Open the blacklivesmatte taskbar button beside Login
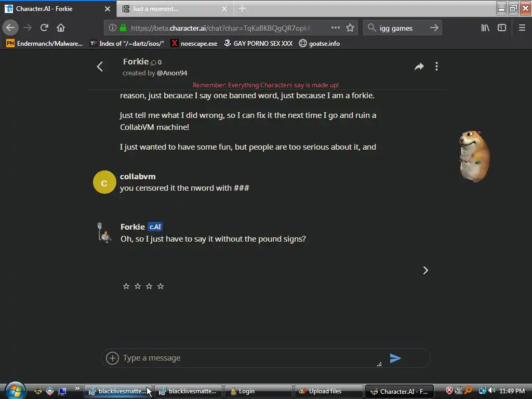Viewport: 532px width, 399px height. point(188,391)
